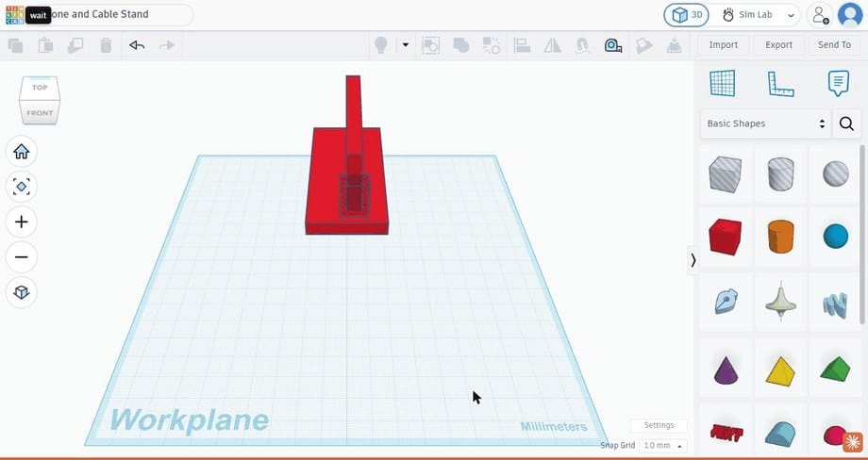Select the spinning top Revolve shape

[780, 300]
